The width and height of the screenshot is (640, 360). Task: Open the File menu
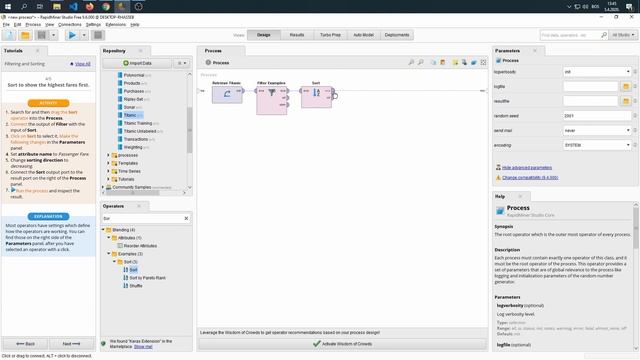pos(6,24)
